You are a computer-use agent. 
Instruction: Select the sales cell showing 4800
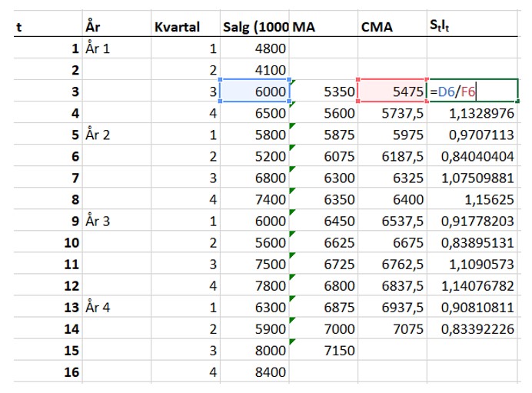(x=254, y=48)
